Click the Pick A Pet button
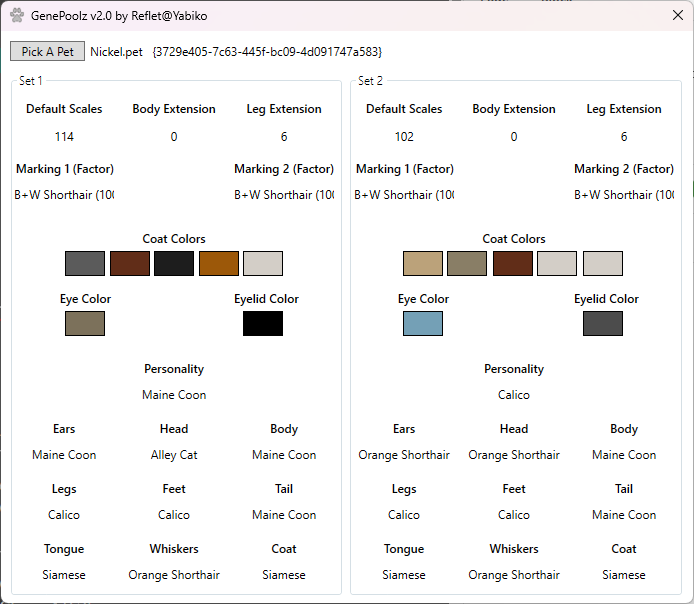Viewport: 694px width, 604px height. click(x=47, y=51)
